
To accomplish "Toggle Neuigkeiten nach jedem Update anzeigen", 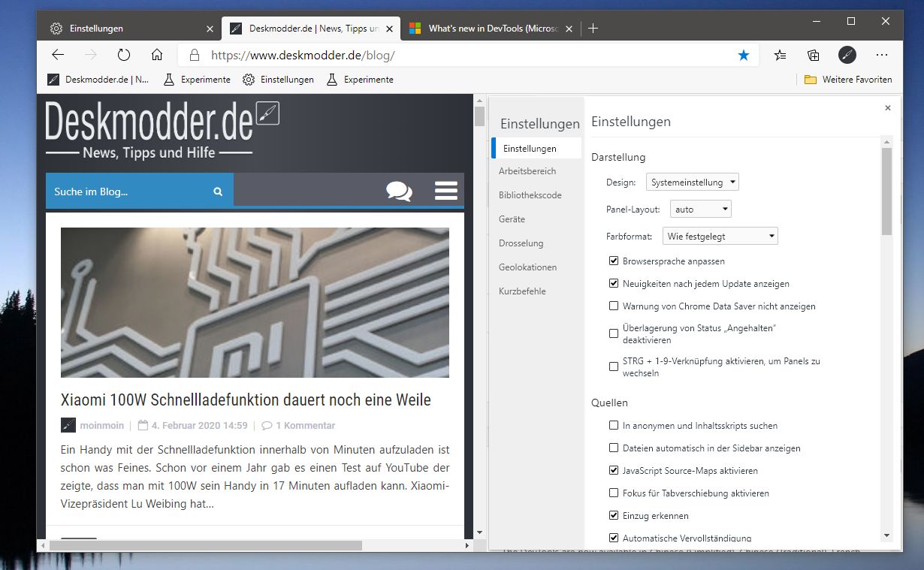I will (614, 284).
